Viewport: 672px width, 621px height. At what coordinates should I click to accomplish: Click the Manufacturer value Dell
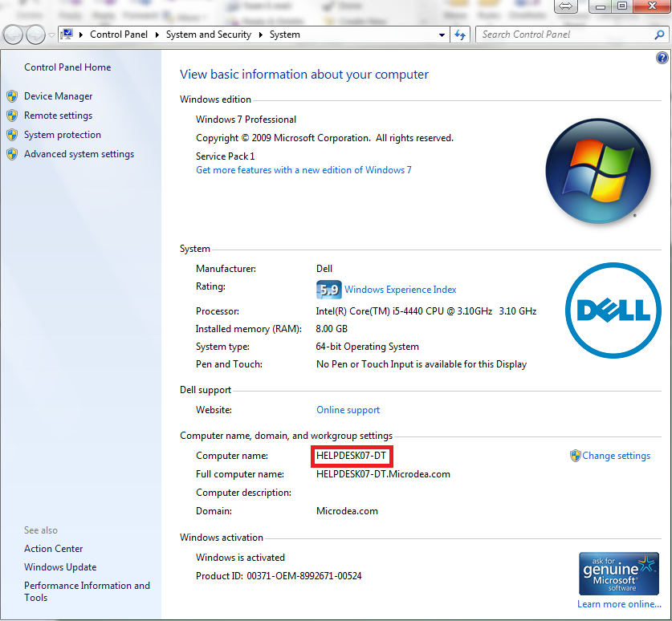pyautogui.click(x=324, y=269)
